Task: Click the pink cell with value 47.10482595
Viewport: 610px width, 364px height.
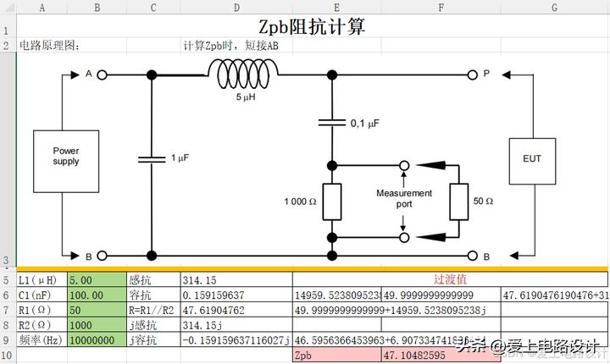Action: click(x=441, y=355)
